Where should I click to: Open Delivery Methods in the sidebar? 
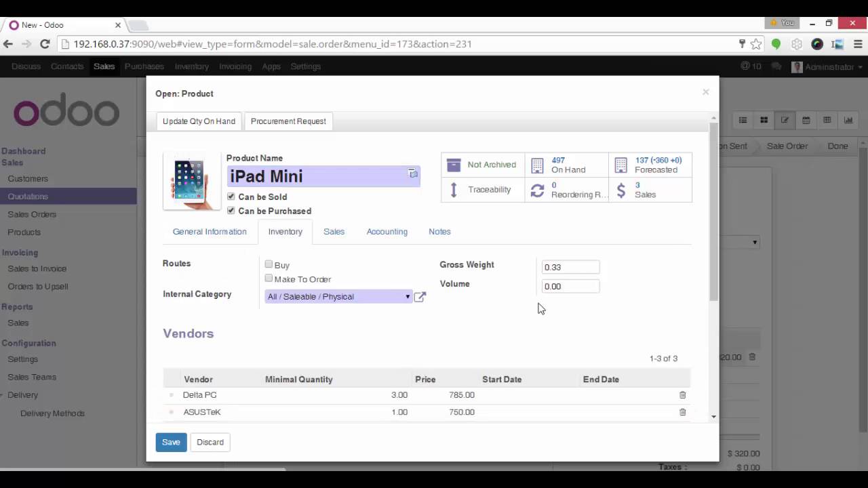(x=52, y=413)
